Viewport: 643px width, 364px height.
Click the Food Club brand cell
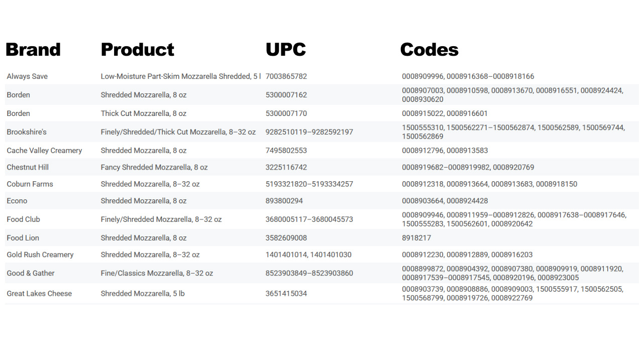click(x=23, y=219)
